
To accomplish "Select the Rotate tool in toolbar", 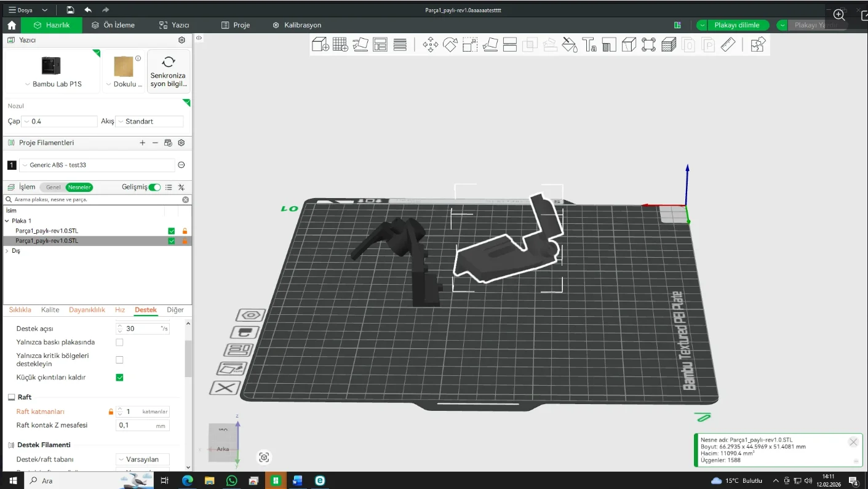I will coord(450,44).
